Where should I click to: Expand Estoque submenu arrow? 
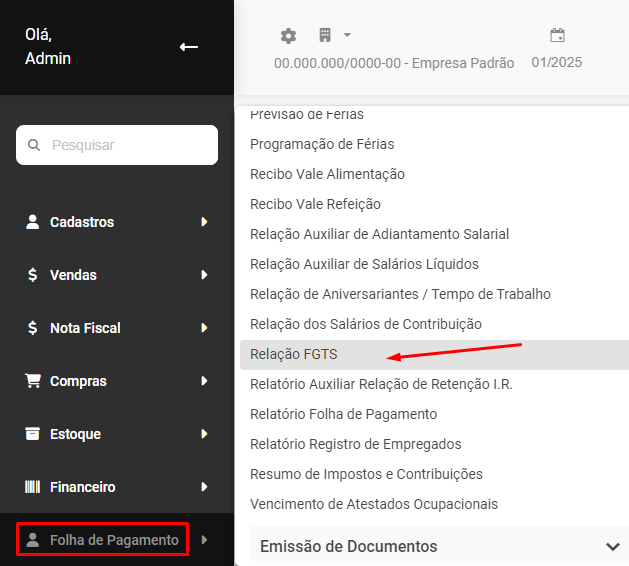coord(204,434)
